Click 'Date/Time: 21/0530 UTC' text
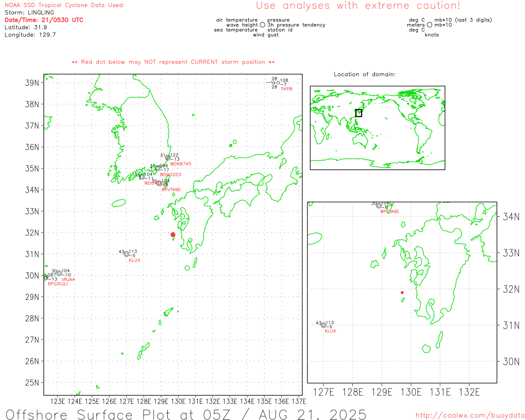The image size is (525, 420). click(x=44, y=20)
